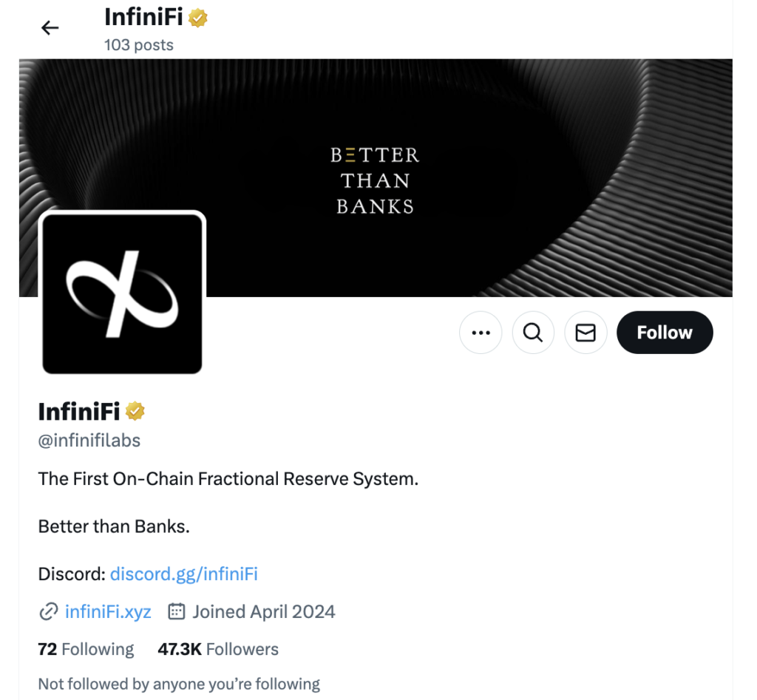Click the gold verified badge beside the header name
The height and width of the screenshot is (700, 757).
(198, 18)
